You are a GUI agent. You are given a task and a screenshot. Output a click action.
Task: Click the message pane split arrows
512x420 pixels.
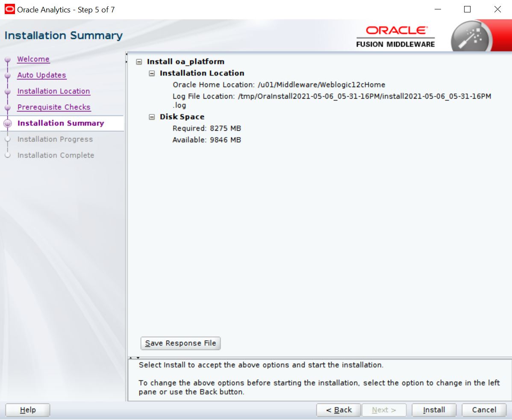tap(134, 358)
